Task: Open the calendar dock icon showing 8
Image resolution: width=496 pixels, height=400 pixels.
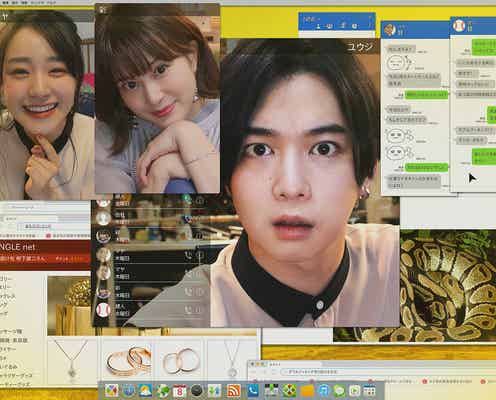Action: [180, 390]
